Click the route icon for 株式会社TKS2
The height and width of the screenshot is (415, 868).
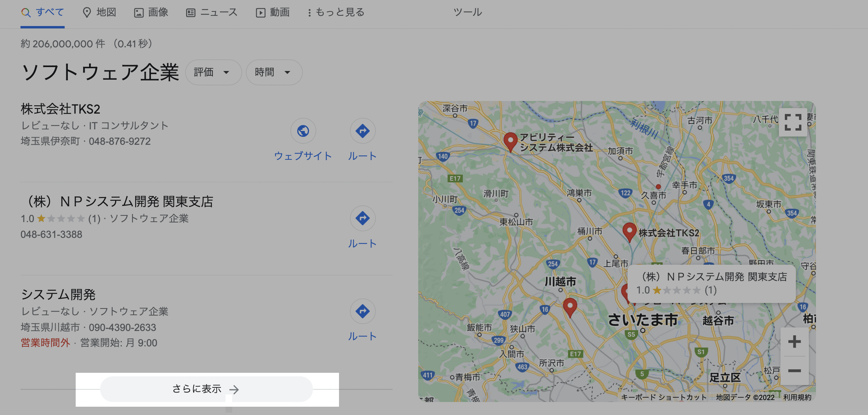(363, 131)
